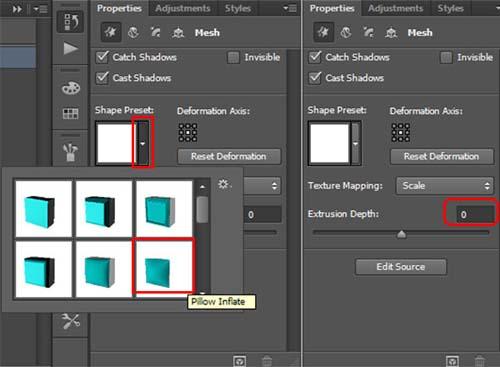Click the white Shape Preset thumbnail in the right panel
The image size is (500, 367).
point(329,143)
